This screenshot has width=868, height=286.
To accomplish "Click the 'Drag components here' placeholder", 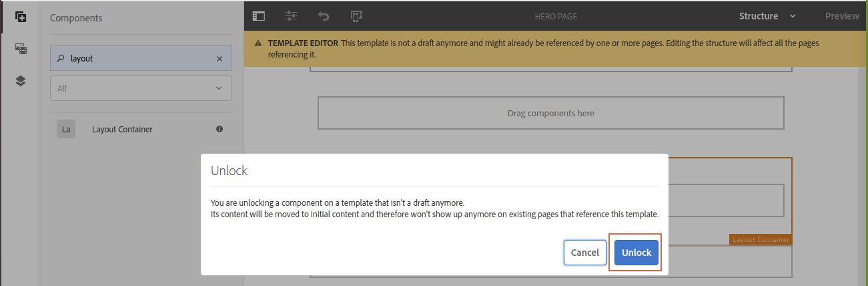I will tap(550, 113).
